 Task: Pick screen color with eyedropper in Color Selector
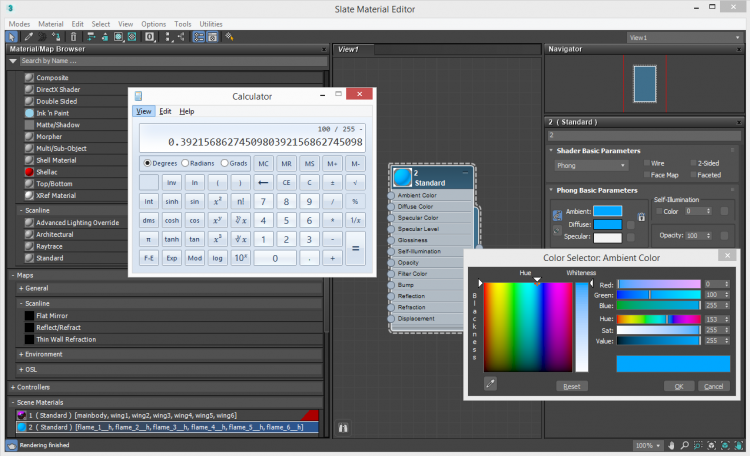(490, 383)
